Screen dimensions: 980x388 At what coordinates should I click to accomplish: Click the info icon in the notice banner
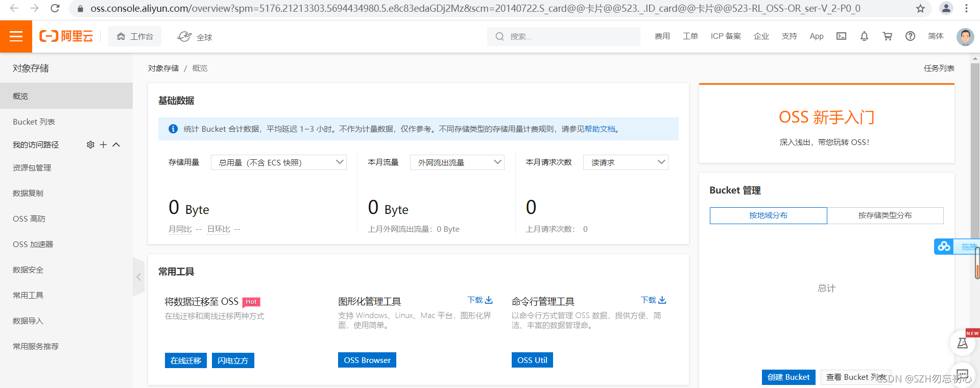click(173, 129)
